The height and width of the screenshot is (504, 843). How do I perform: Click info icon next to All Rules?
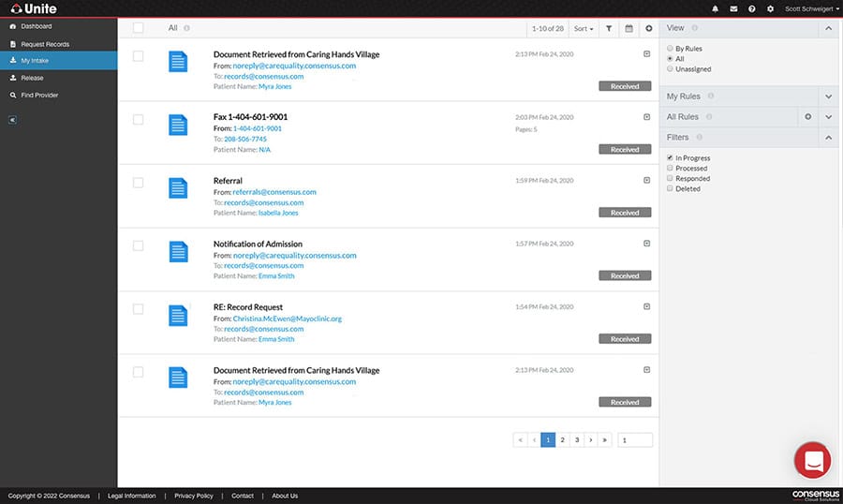[x=709, y=117]
